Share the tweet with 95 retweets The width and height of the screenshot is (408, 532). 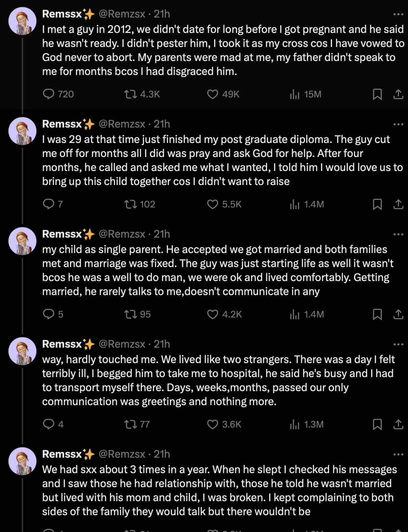tap(398, 314)
